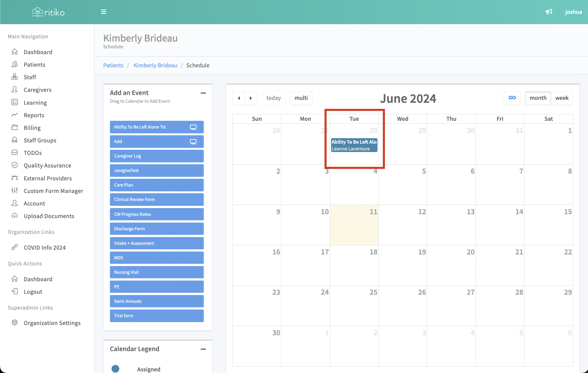Collapse the Add an Event panel
Viewport: 588px width, 373px height.
[x=203, y=93]
